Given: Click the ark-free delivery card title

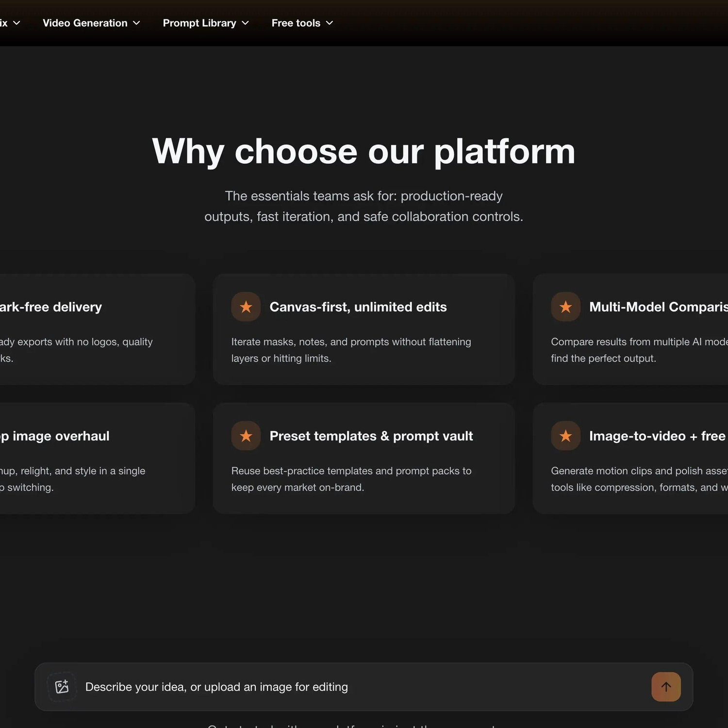Looking at the screenshot, I should point(51,307).
